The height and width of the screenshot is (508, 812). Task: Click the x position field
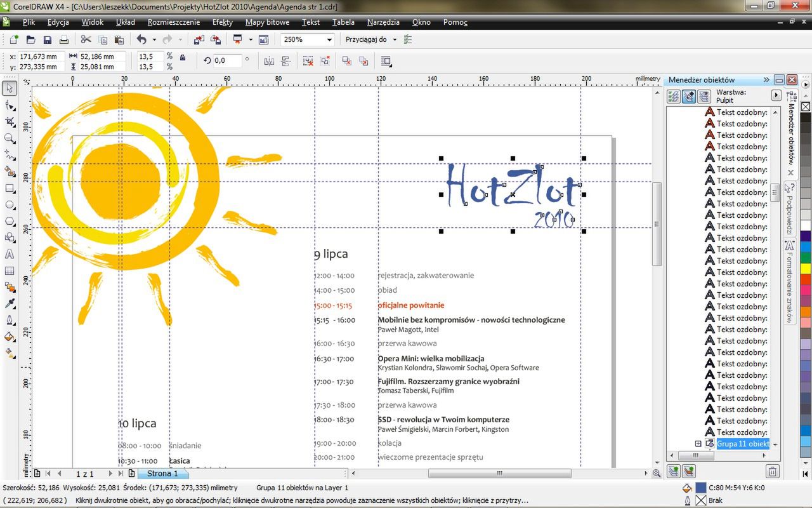click(x=41, y=57)
